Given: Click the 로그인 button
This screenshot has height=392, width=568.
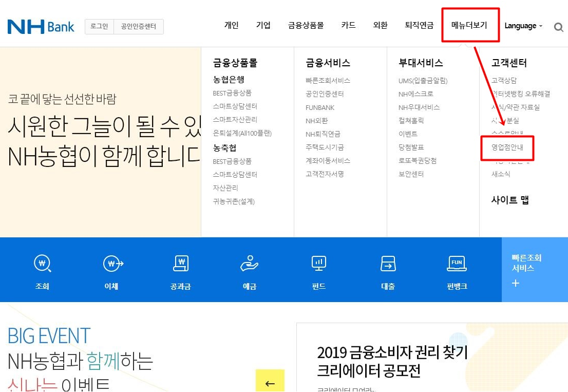Looking at the screenshot, I should [x=99, y=26].
